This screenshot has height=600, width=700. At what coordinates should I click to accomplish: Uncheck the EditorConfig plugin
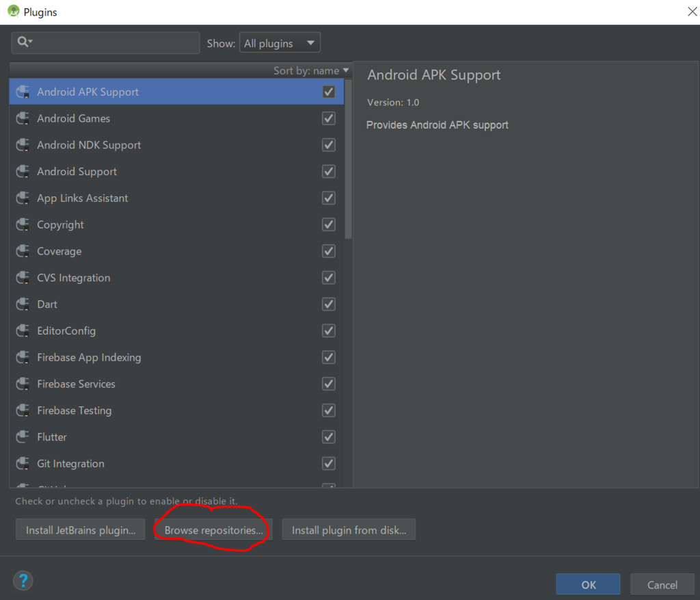click(329, 331)
